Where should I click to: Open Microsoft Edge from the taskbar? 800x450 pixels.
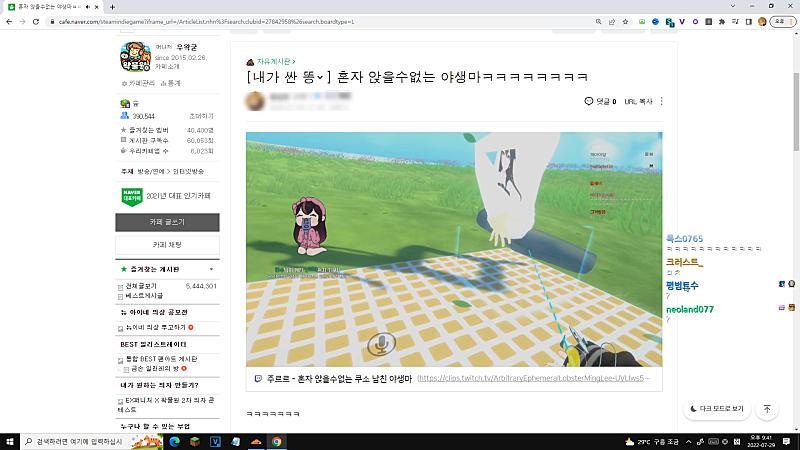click(x=174, y=442)
